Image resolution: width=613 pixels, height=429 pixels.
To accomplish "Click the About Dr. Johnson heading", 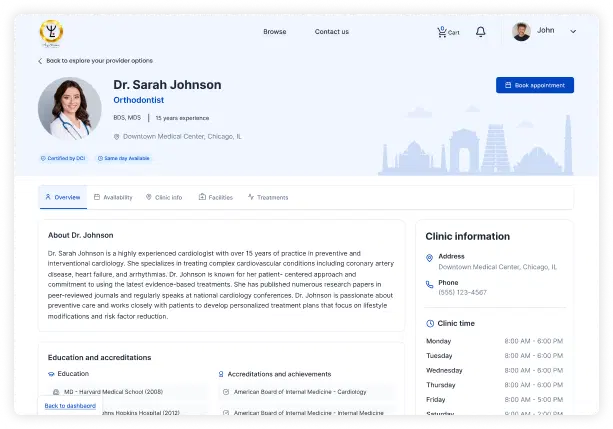I will (81, 235).
